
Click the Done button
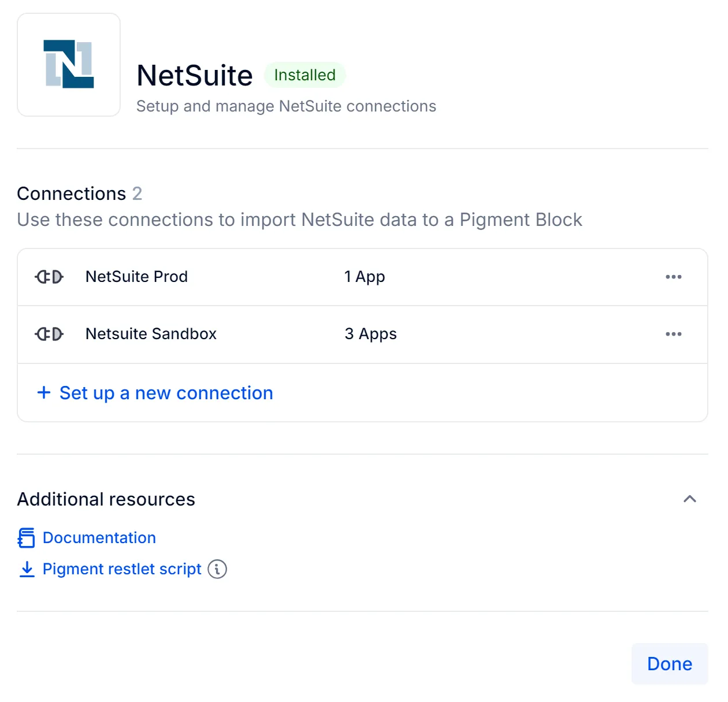click(x=670, y=664)
